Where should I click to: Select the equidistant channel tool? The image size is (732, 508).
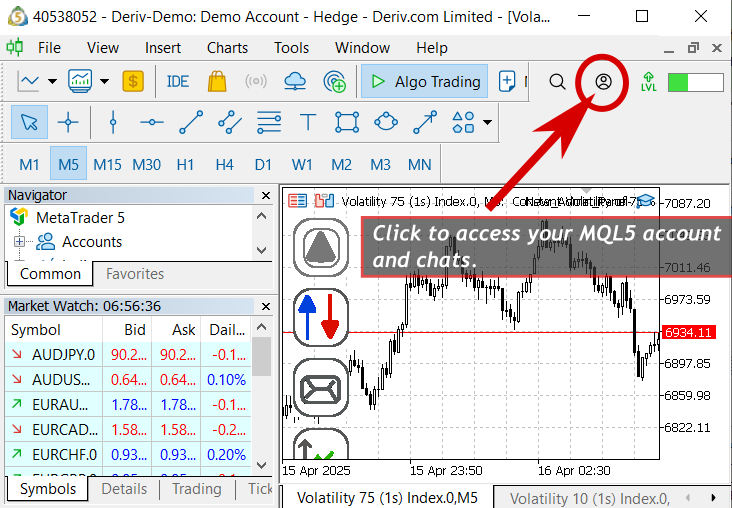[230, 122]
